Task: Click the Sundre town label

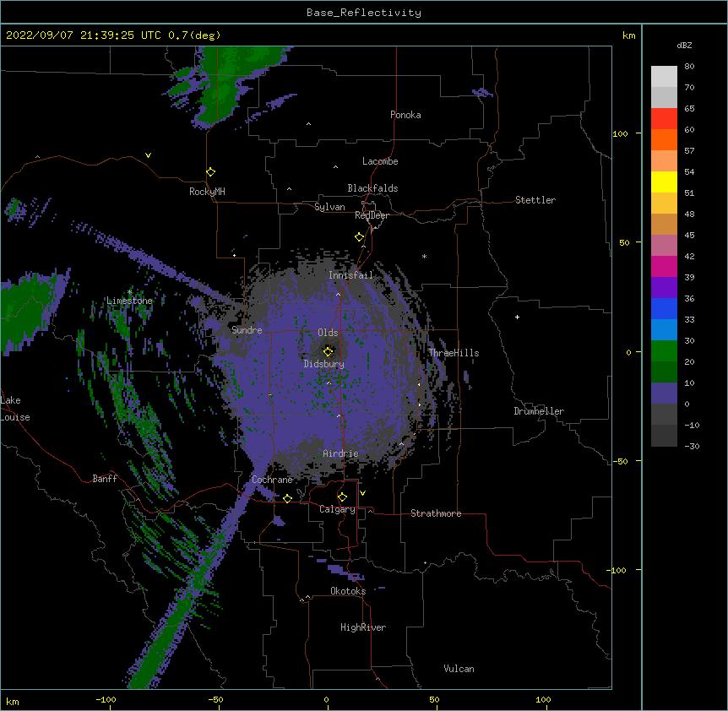Action: click(x=247, y=330)
